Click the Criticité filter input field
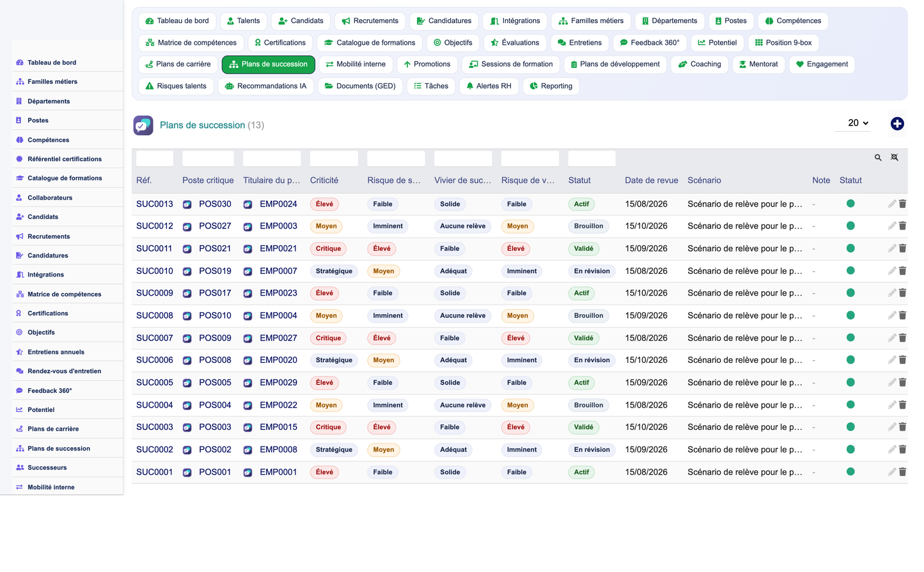The image size is (924, 572). [x=334, y=158]
